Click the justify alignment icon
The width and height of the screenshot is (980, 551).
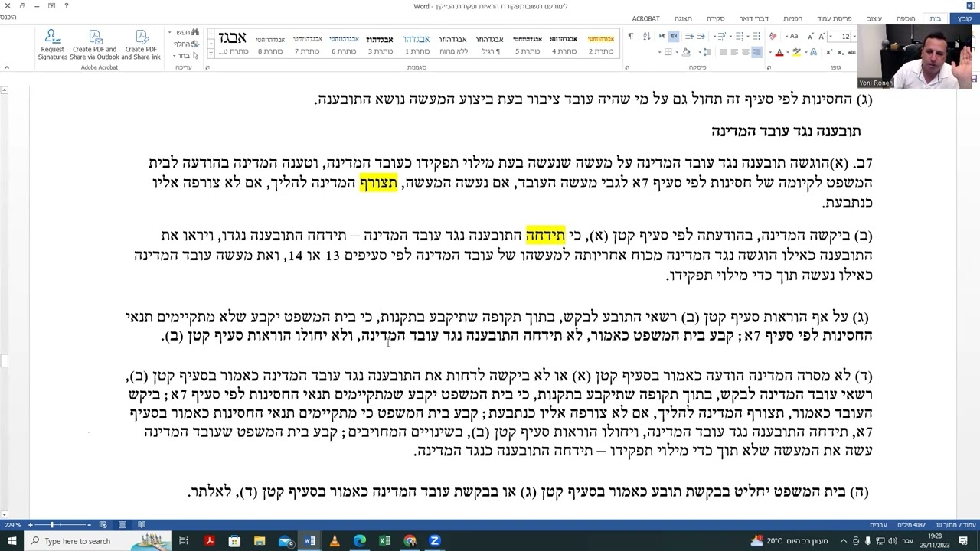pos(722,52)
